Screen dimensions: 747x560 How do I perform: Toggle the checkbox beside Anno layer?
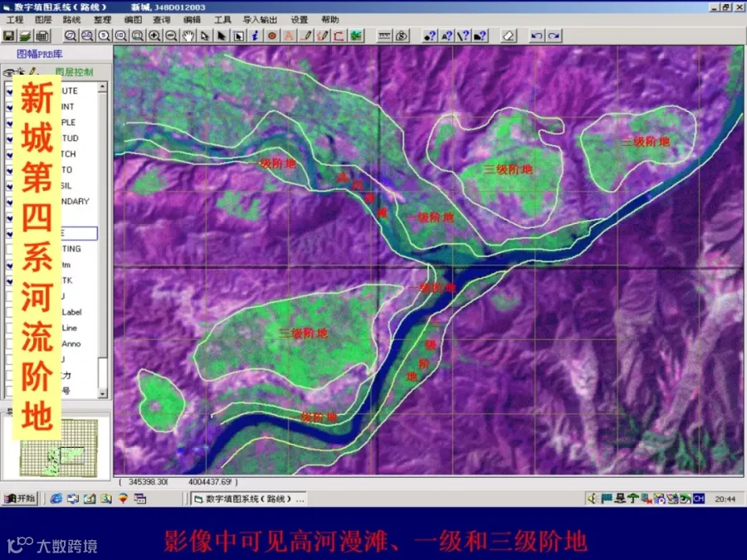click(8, 343)
